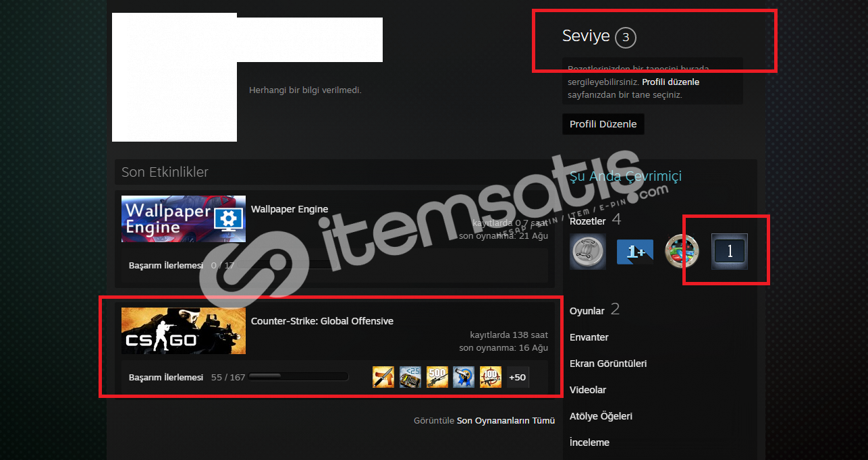Image resolution: width=868 pixels, height=460 pixels.
Task: Open the knife and pistol CS:GO achievement
Action: click(383, 377)
